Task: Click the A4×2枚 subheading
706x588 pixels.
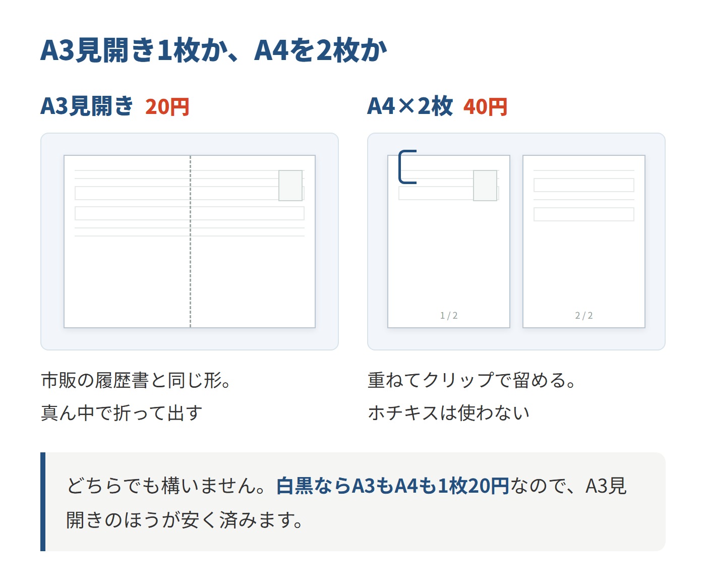Action: coord(410,106)
